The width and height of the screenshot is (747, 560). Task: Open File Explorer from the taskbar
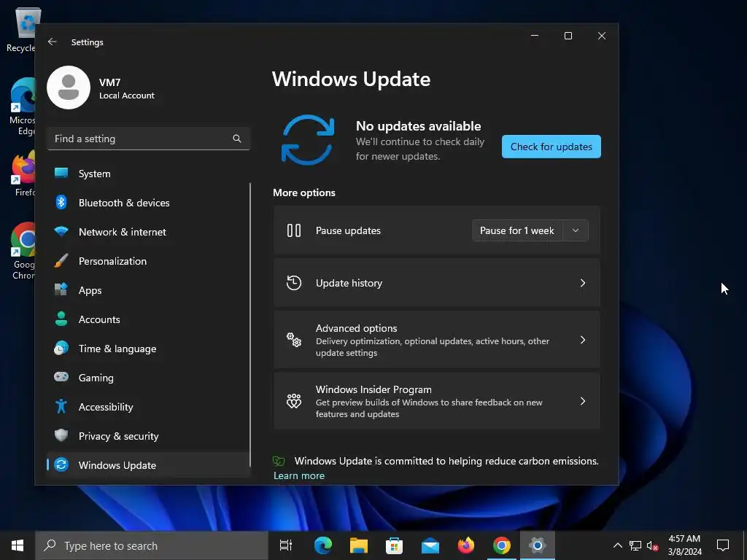click(x=359, y=545)
